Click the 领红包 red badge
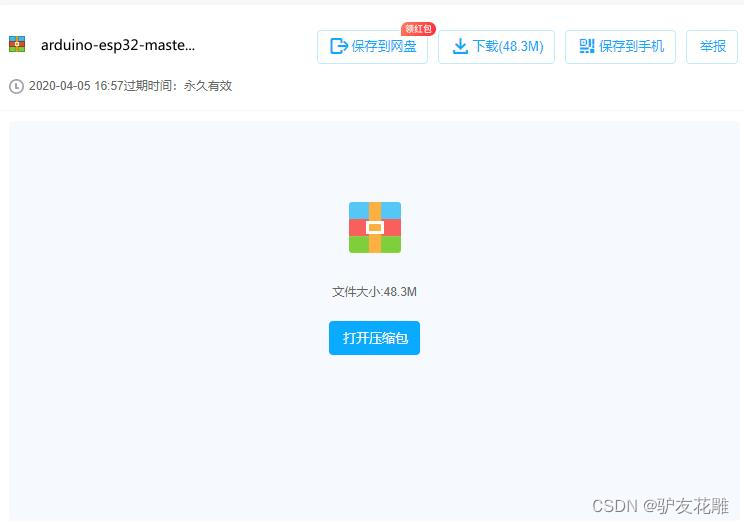 click(x=418, y=28)
